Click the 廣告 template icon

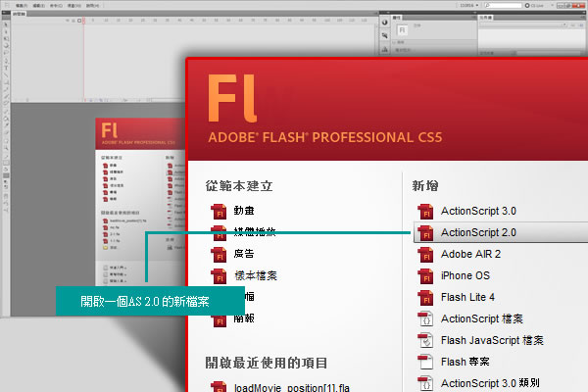(219, 255)
